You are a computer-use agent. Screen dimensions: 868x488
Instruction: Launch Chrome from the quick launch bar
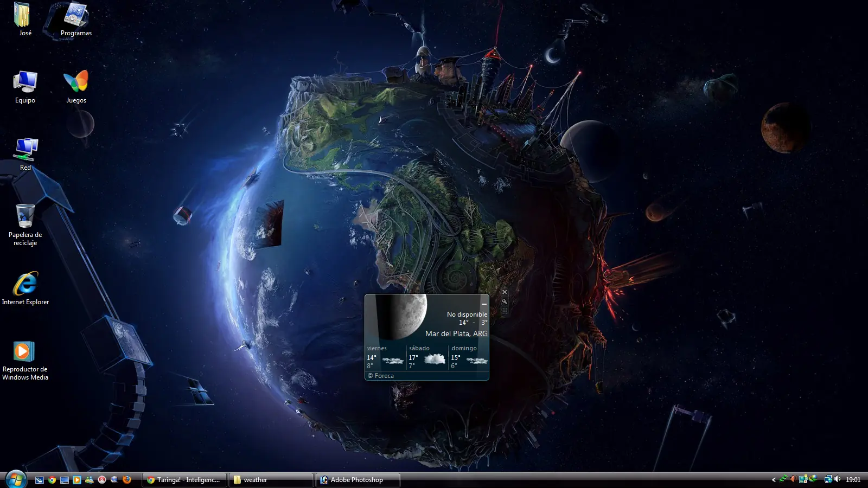[x=52, y=480]
